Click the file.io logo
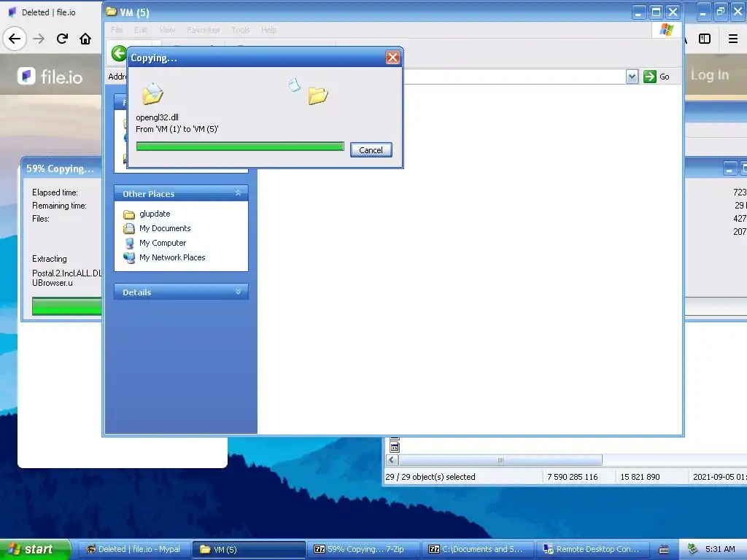Screen dimensions: 747x560 50,76
